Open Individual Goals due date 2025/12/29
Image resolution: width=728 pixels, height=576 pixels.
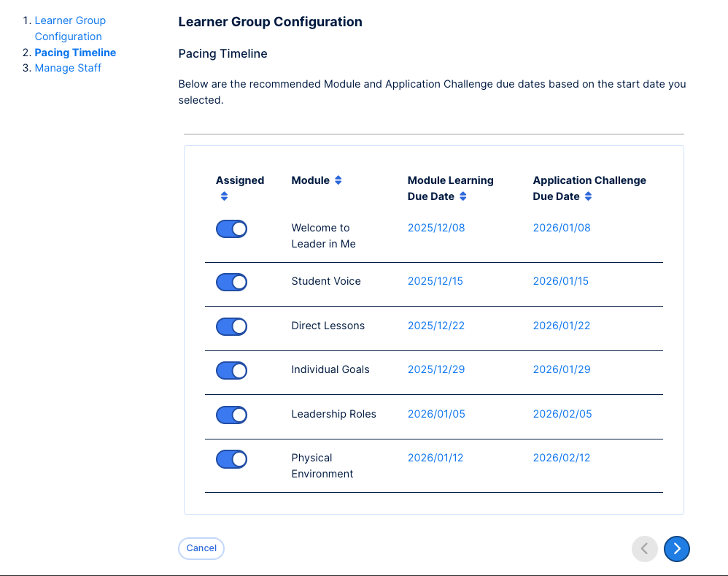pyautogui.click(x=436, y=369)
